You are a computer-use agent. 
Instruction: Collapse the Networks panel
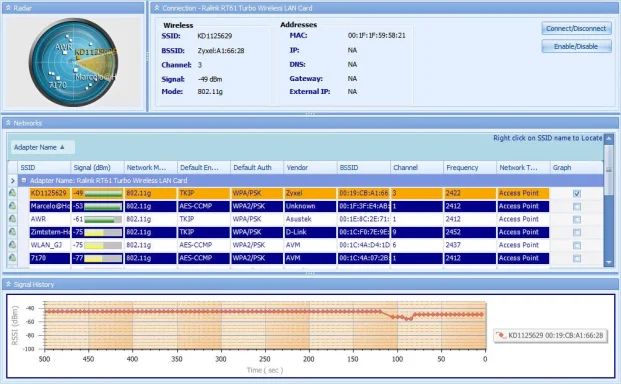(x=8, y=123)
